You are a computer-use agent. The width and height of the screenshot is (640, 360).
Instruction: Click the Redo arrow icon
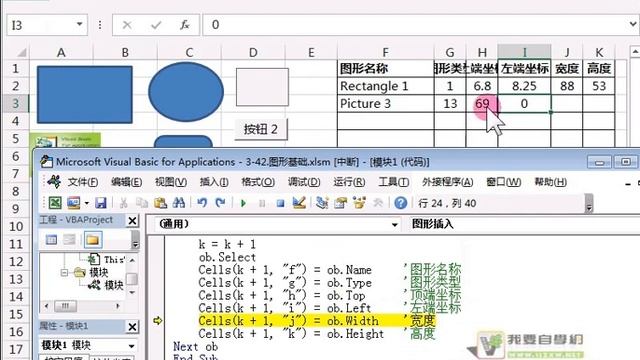pyautogui.click(x=220, y=202)
